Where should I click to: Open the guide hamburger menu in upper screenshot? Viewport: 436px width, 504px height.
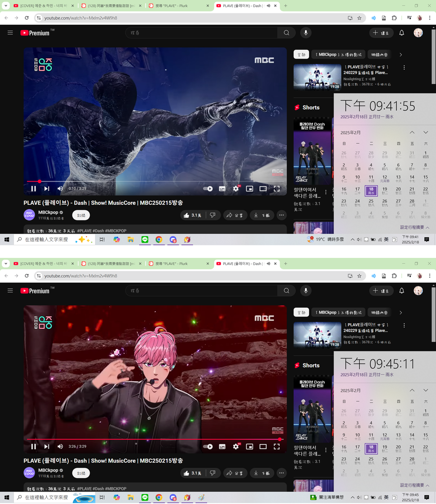click(x=10, y=33)
